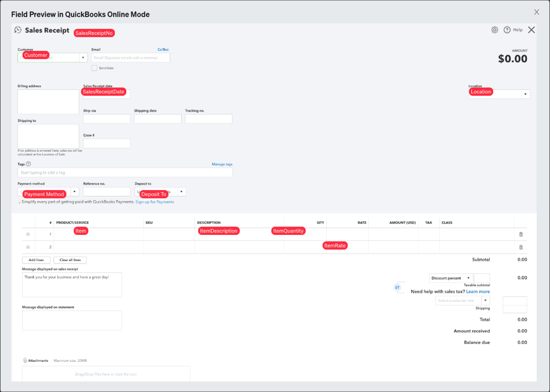Delete line 1 using the trash icon
The image size is (550, 392).
(x=520, y=234)
